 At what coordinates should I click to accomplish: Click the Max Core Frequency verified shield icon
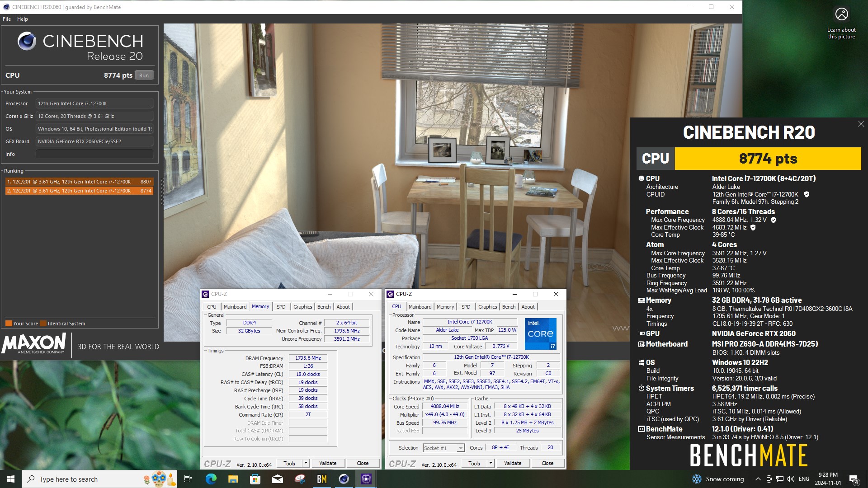pos(773,220)
